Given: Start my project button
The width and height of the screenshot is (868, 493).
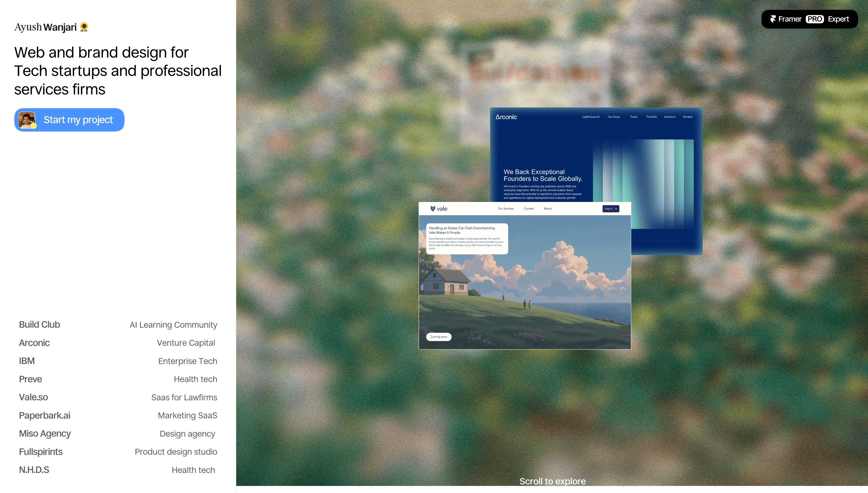Looking at the screenshot, I should click(x=69, y=120).
